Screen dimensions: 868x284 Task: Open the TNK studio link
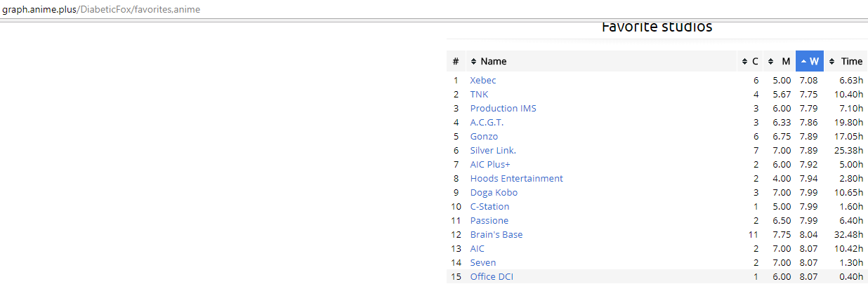pos(479,95)
